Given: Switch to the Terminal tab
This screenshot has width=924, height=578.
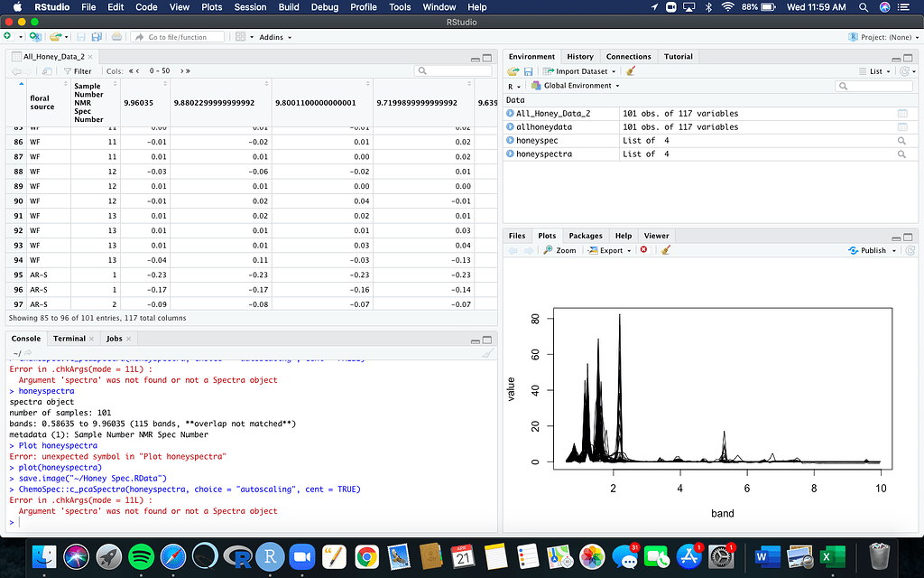Looking at the screenshot, I should tap(69, 339).
